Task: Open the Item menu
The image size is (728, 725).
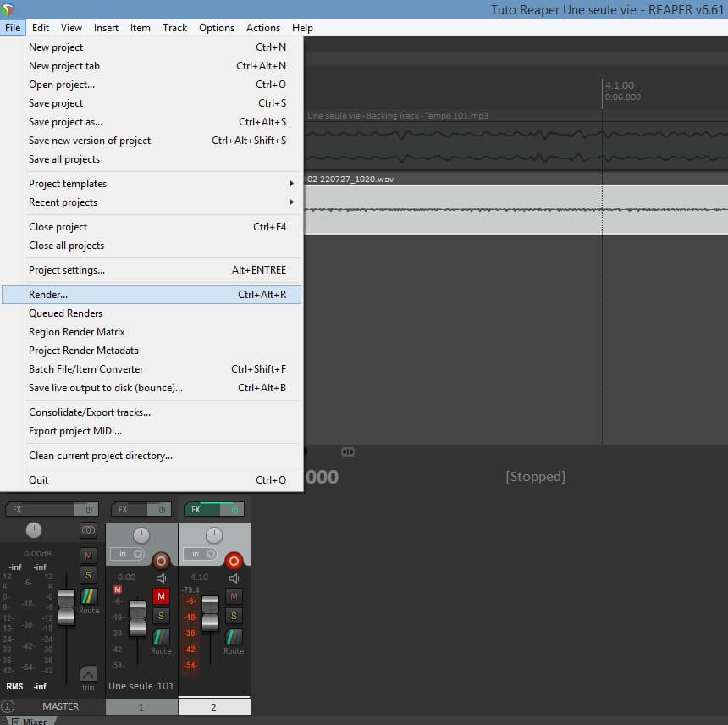Action: click(x=140, y=28)
